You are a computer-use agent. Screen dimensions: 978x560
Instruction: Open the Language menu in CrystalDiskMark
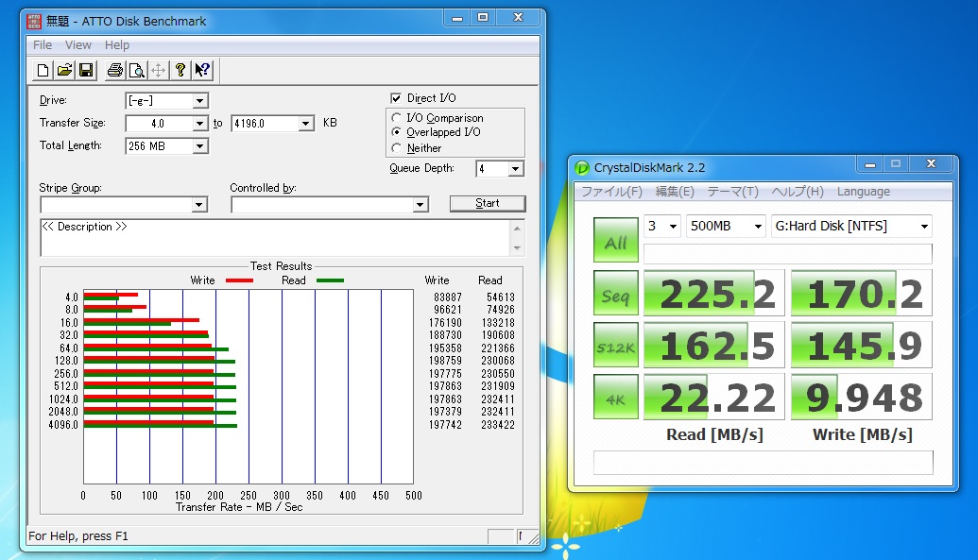click(863, 192)
